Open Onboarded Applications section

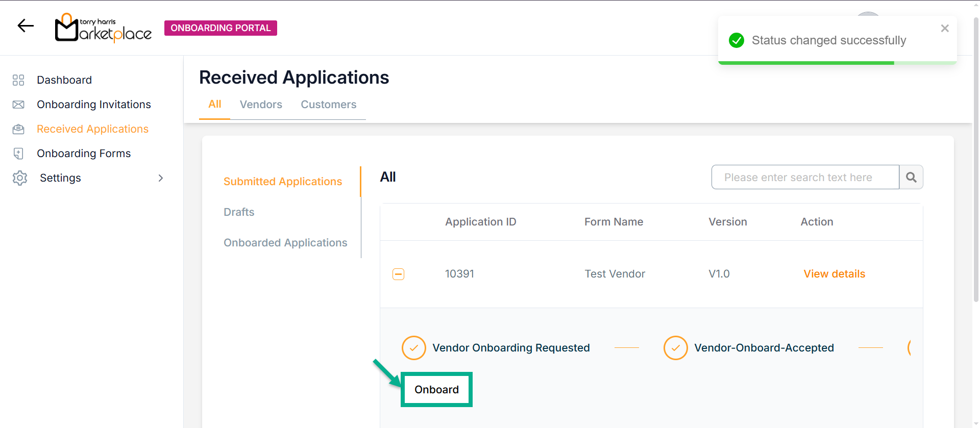(x=285, y=243)
